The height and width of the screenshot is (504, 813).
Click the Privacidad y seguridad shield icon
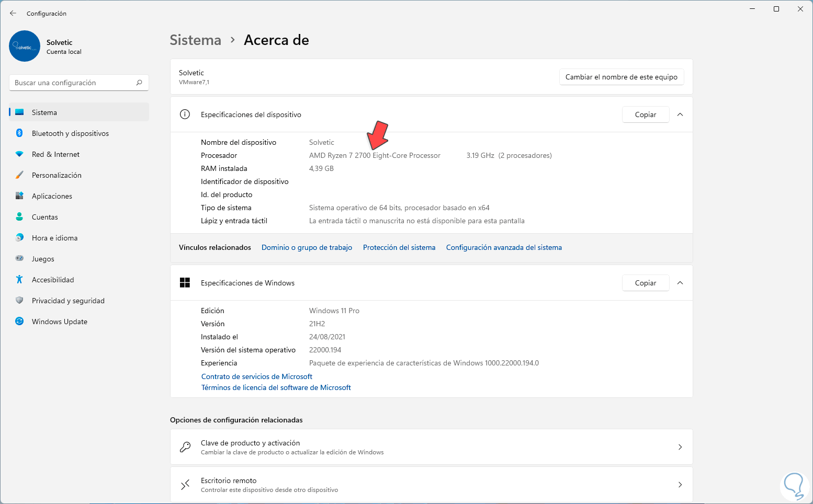(x=19, y=301)
